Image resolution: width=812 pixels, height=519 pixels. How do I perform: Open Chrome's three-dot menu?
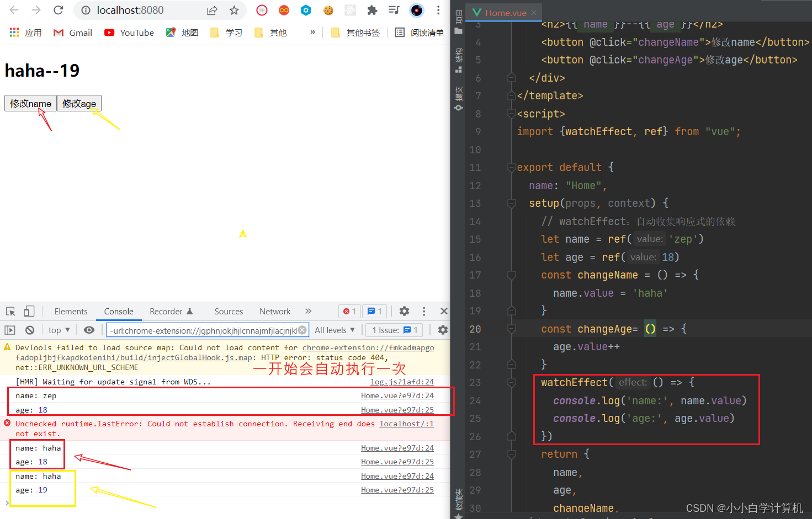pyautogui.click(x=438, y=10)
